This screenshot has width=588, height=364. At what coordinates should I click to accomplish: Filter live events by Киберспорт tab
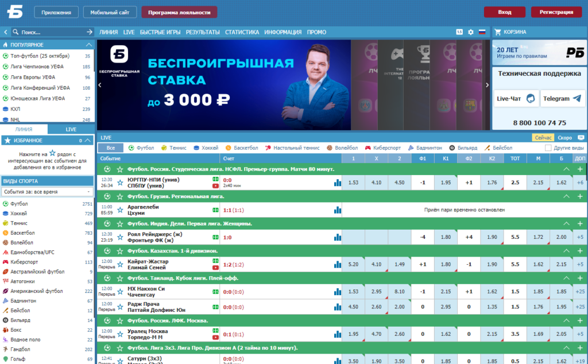tap(383, 148)
